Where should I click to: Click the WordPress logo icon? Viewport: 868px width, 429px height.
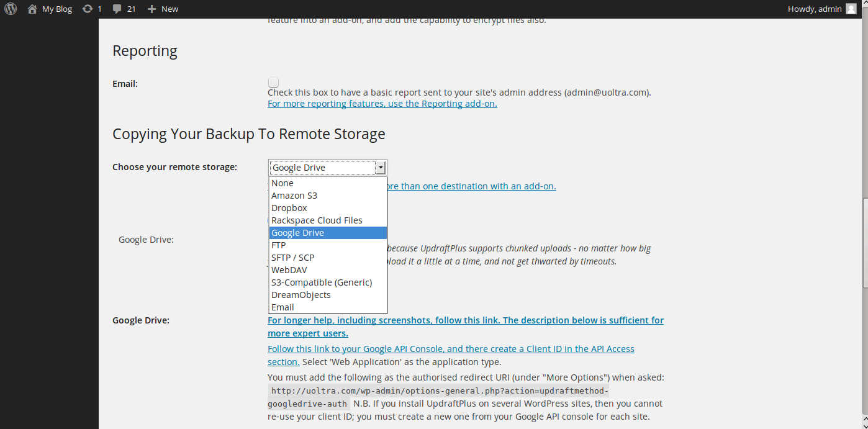[11, 9]
